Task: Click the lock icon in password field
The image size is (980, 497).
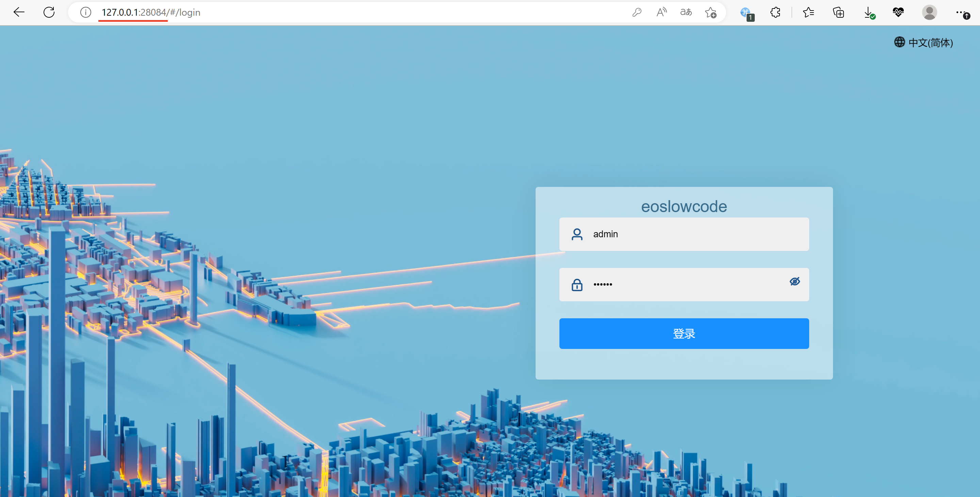Action: pyautogui.click(x=577, y=285)
